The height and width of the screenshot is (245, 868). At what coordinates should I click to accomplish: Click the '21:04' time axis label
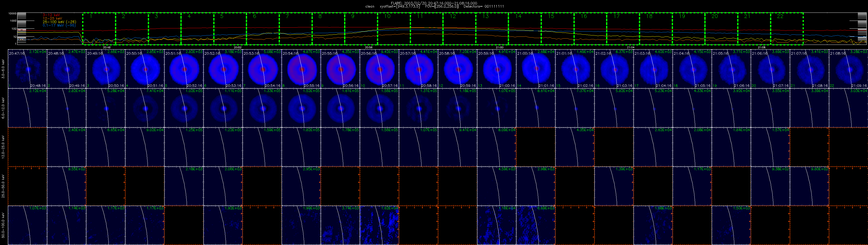(631, 47)
